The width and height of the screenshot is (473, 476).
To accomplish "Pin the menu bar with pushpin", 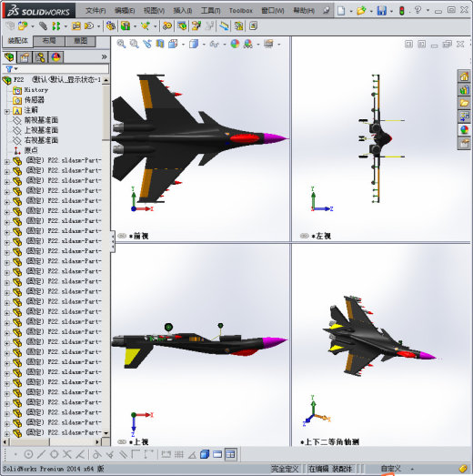I will click(327, 11).
